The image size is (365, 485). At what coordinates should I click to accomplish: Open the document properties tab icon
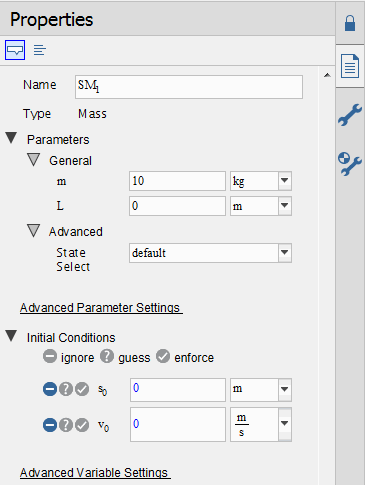pyautogui.click(x=350, y=66)
